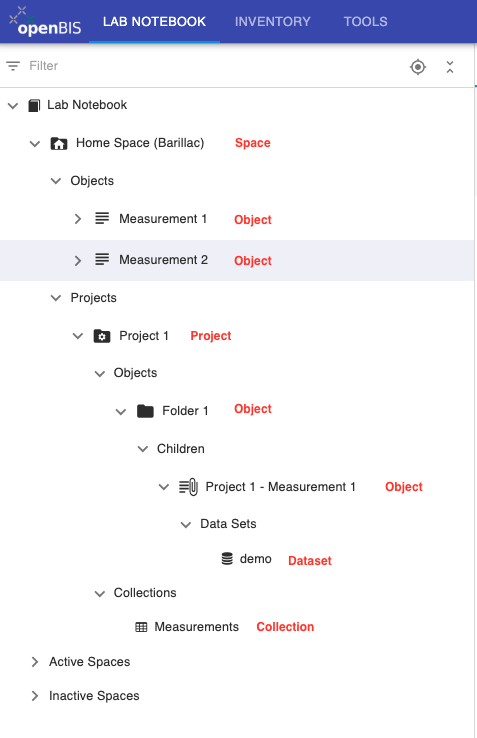Click the openBIS logo
477x738 pixels.
coord(45,22)
